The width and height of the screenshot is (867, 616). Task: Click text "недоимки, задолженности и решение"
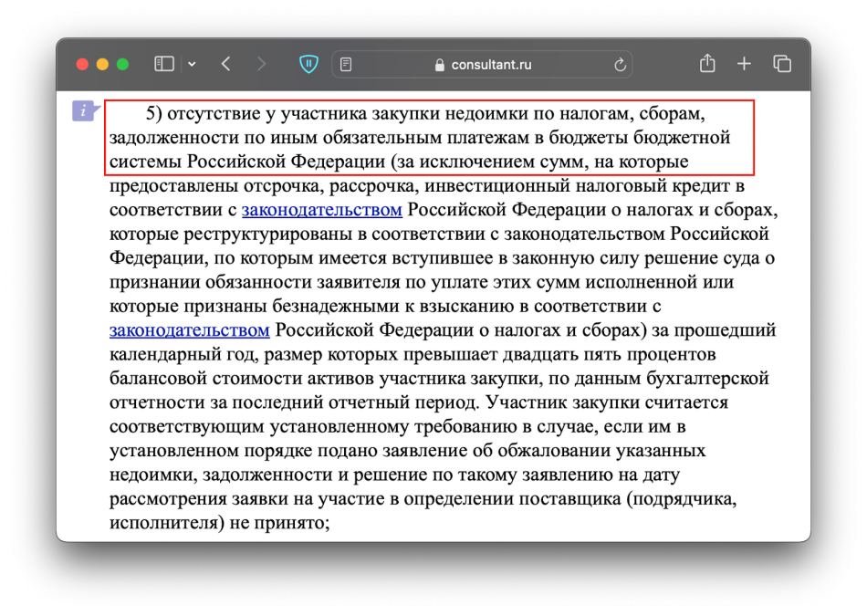(266, 475)
